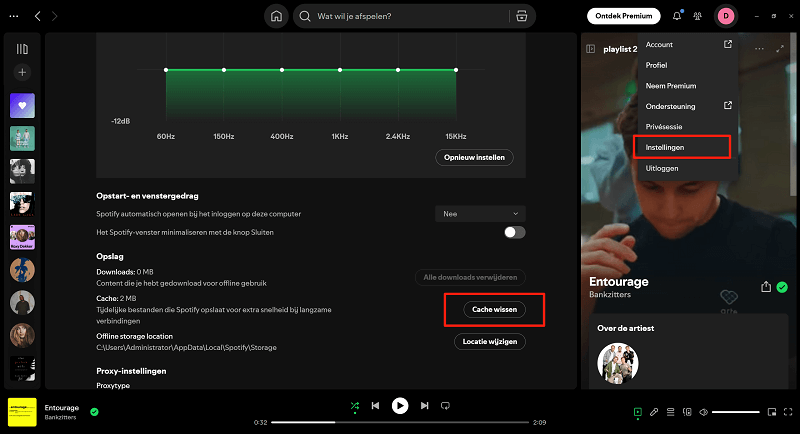Enter fullscreen from the bottom bar
Screen dimensions: 800x434
tap(788, 412)
